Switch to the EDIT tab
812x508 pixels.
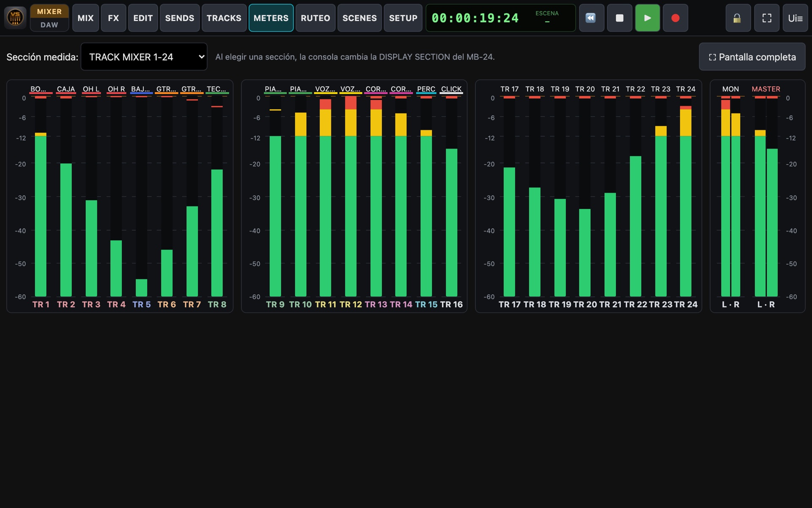coord(143,18)
